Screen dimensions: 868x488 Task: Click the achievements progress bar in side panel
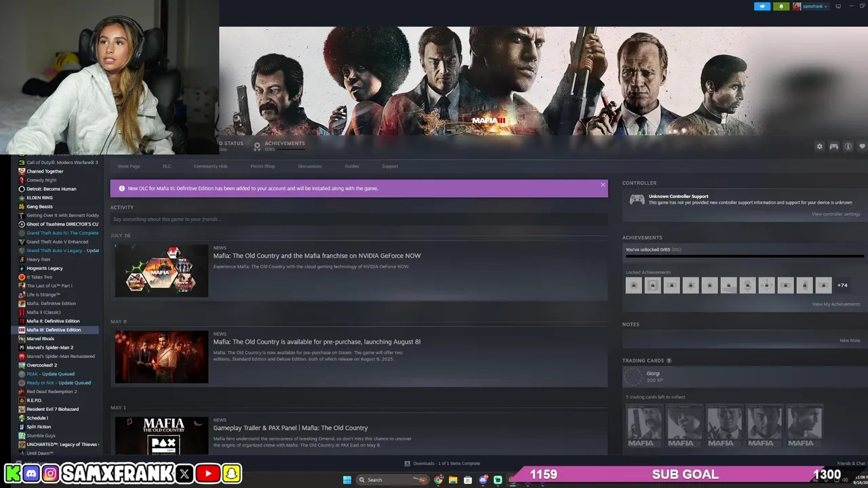[745, 256]
